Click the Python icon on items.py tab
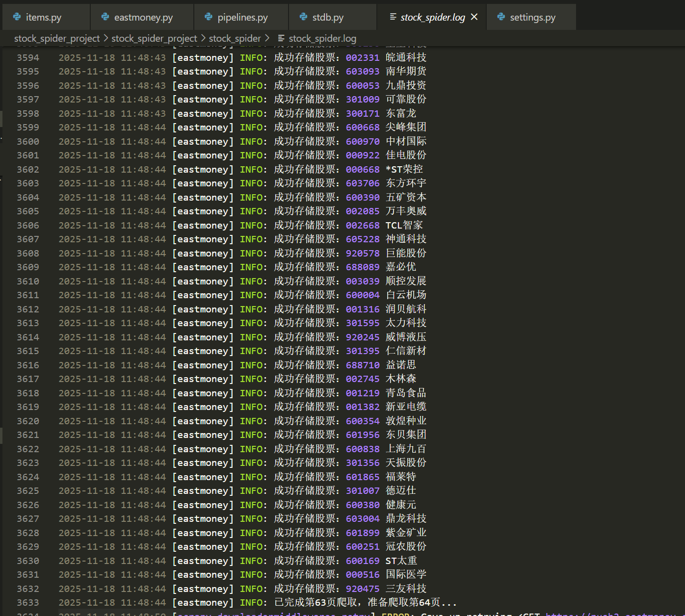The image size is (685, 616). [x=17, y=17]
